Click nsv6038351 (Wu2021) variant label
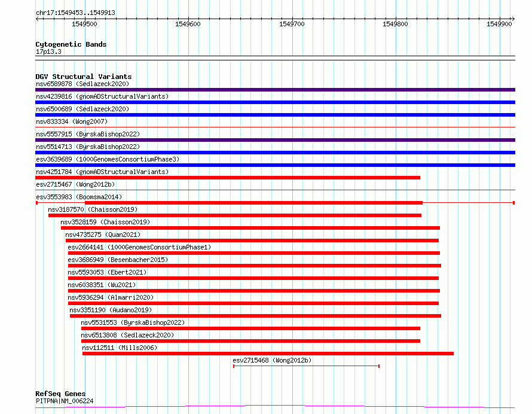 pos(102,285)
